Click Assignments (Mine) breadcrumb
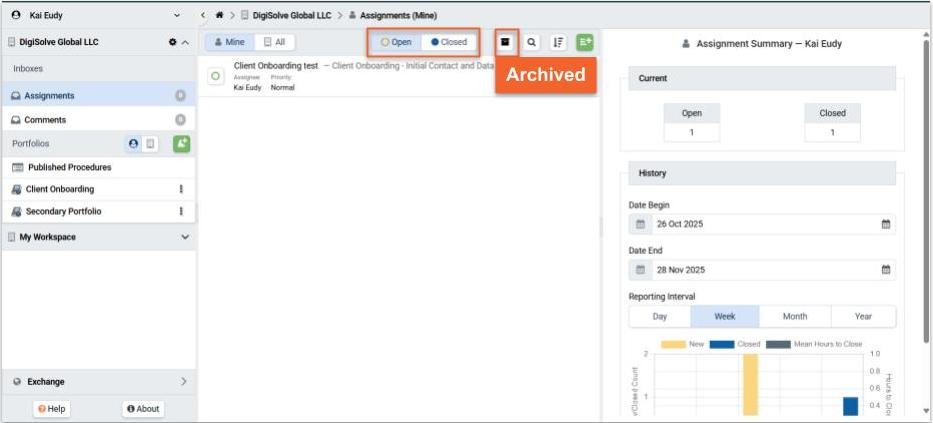This screenshot has height=423, width=933. [398, 15]
